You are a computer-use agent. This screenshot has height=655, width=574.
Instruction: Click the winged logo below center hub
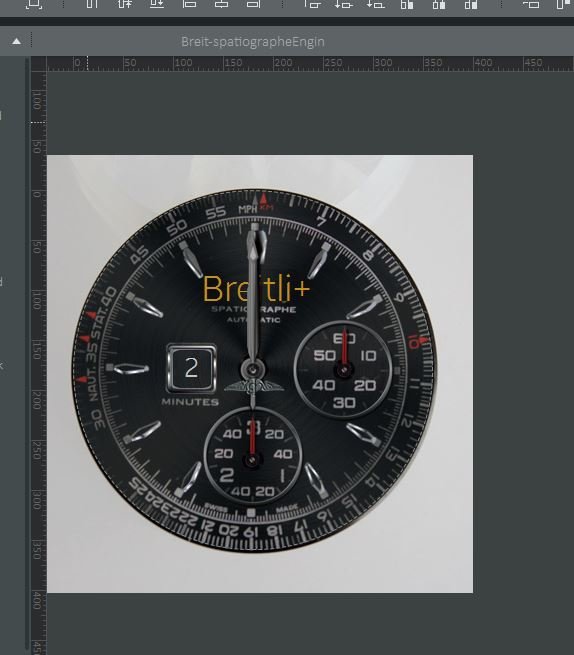(254, 387)
